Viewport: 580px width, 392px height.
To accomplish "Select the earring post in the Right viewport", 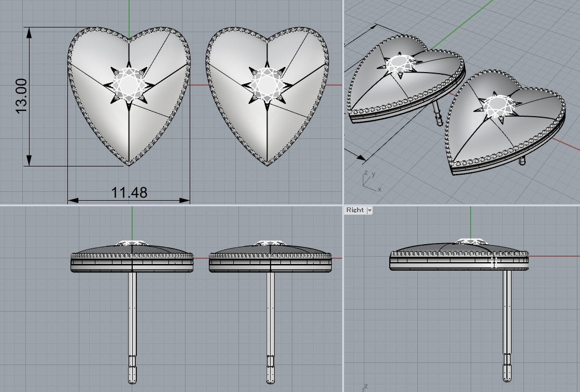I will (x=507, y=326).
